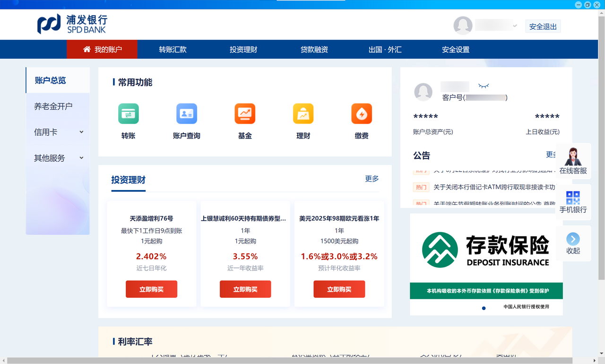Show the 手机银行 mobile banking QR code
Viewport: 605px width, 364px height.
(x=573, y=202)
